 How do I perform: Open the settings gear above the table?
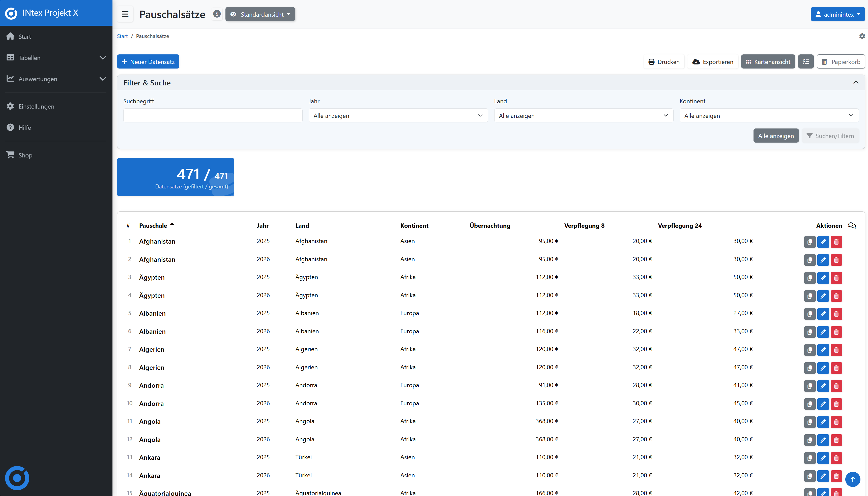click(862, 37)
